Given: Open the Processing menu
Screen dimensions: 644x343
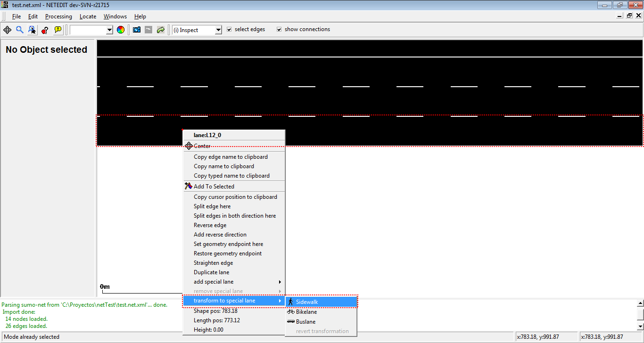Looking at the screenshot, I should pyautogui.click(x=58, y=16).
